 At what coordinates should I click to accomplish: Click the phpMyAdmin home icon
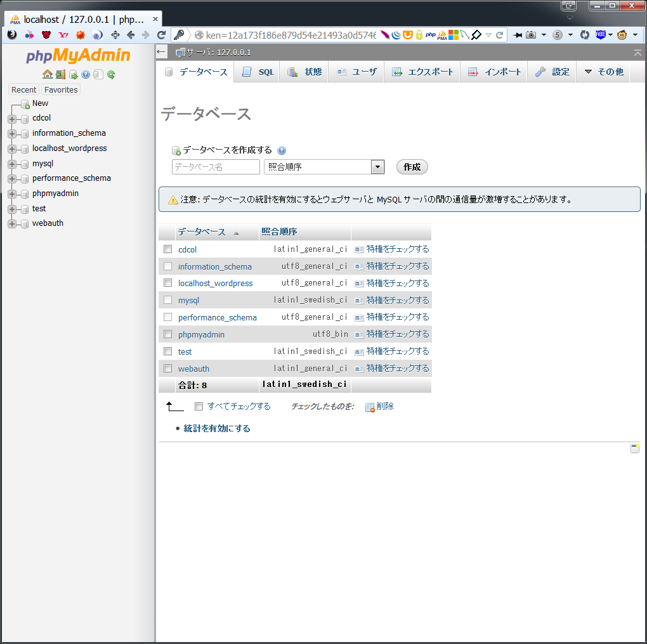(48, 74)
